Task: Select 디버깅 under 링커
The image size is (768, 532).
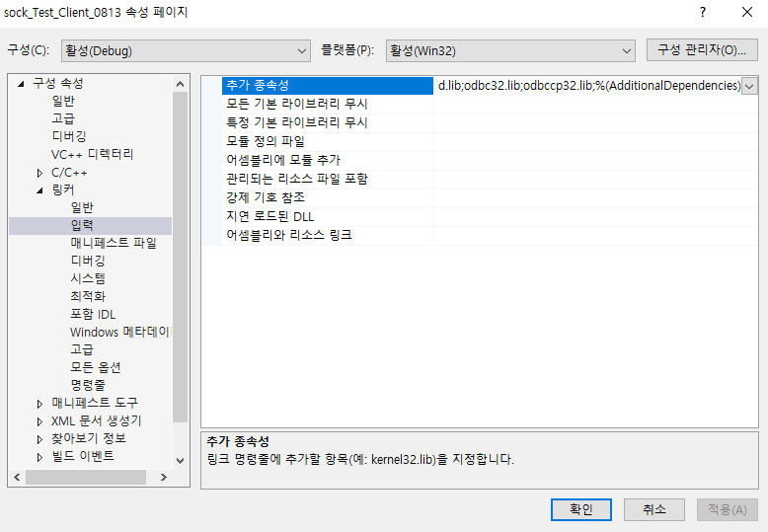Action: click(88, 261)
